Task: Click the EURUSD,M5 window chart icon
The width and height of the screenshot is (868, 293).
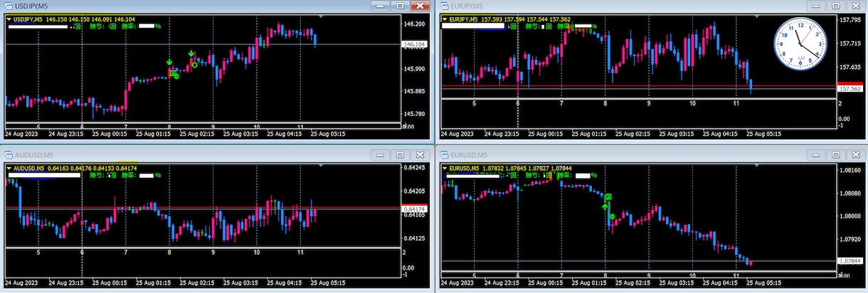Action: coord(443,154)
